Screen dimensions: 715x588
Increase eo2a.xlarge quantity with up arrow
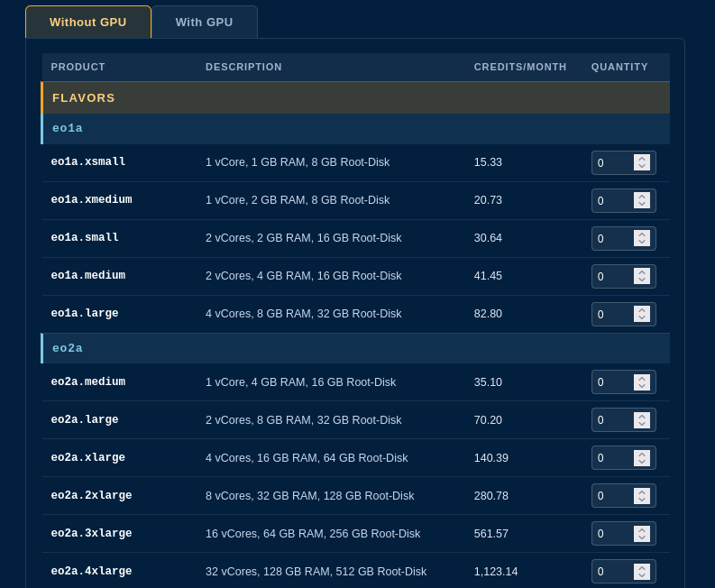click(642, 454)
